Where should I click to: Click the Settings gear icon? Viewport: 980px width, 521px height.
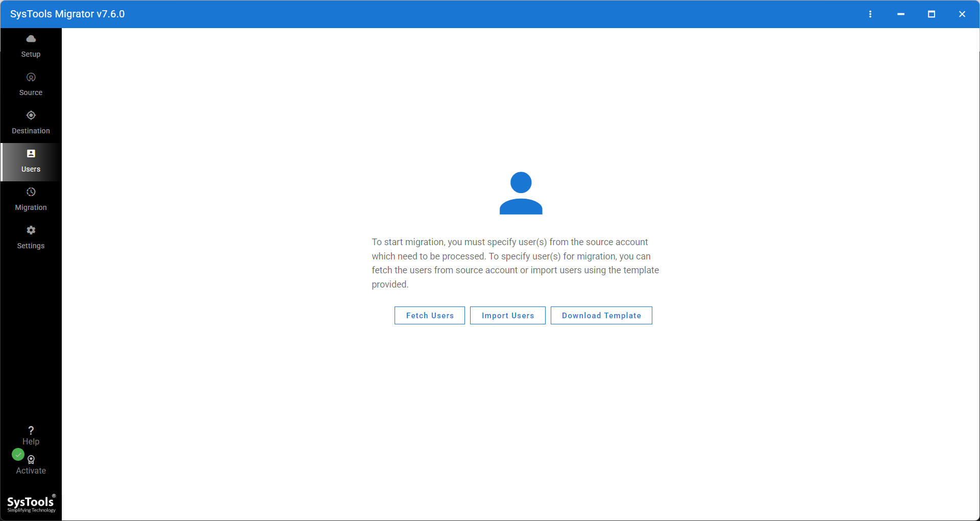pyautogui.click(x=31, y=230)
